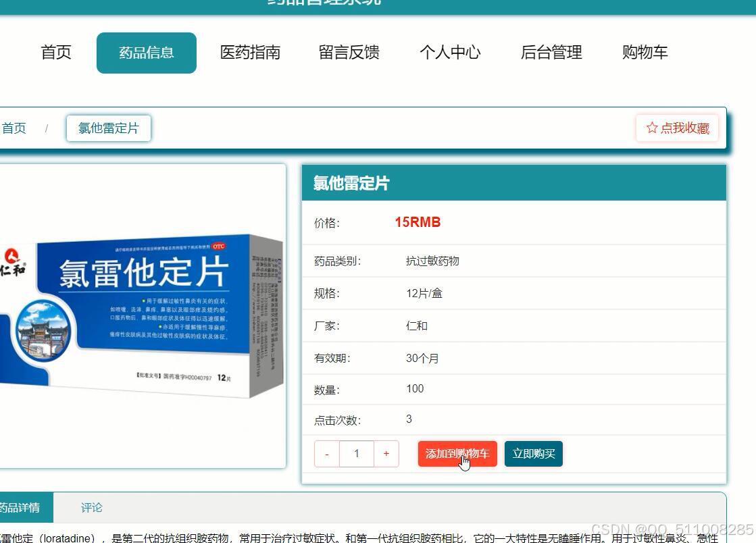The image size is (756, 543).
Task: Click the 仁和 manufacturer value
Action: click(x=417, y=326)
